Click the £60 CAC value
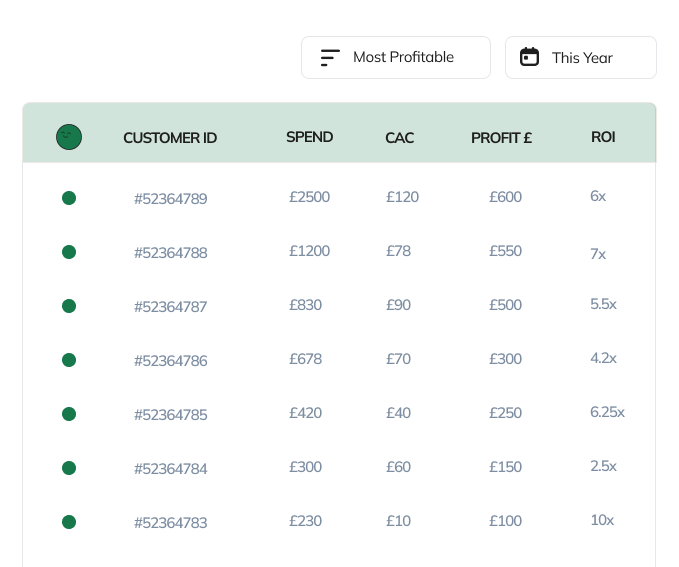This screenshot has width=679, height=567. pos(398,467)
